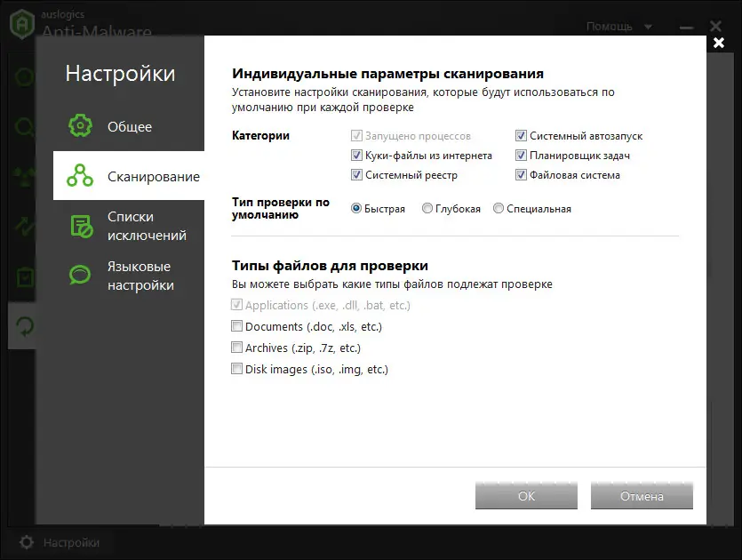Open the Общее settings gear icon

point(81,126)
